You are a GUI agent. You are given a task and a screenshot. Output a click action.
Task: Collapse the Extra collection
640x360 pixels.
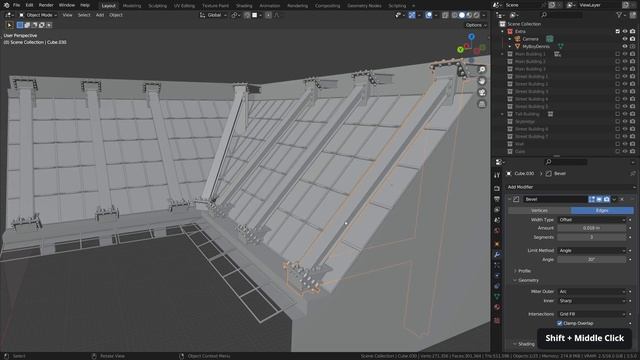pos(502,31)
